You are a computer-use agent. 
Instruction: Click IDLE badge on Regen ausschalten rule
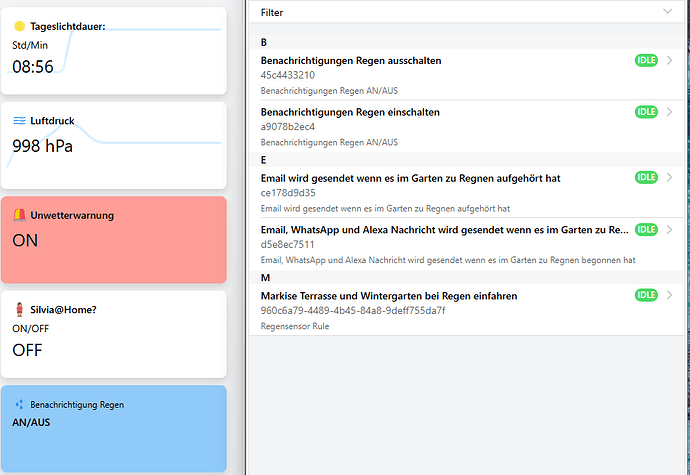pyautogui.click(x=646, y=60)
